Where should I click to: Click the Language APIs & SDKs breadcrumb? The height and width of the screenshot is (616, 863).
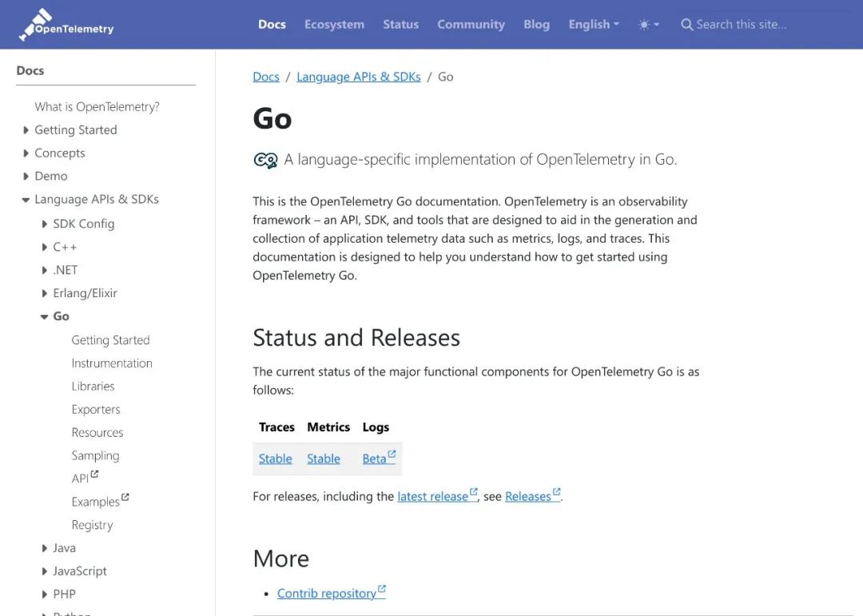(x=358, y=77)
